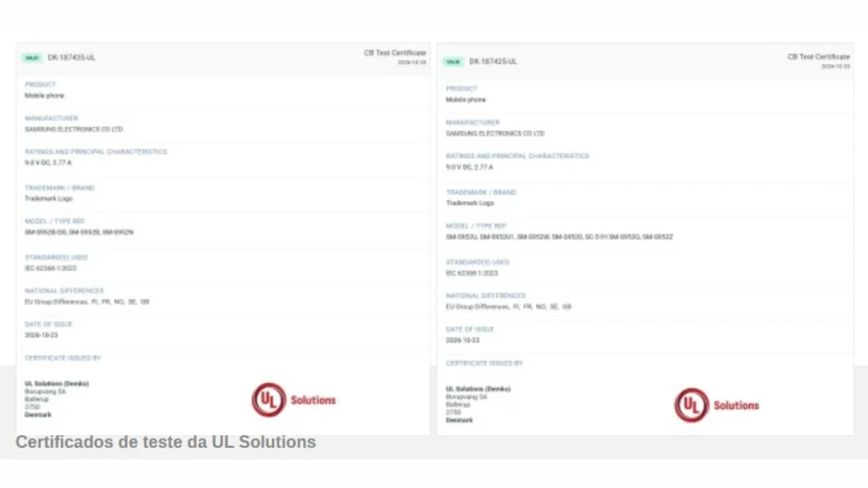Image resolution: width=868 pixels, height=488 pixels.
Task: Click the UL Solutions logo on right certificate
Action: (x=717, y=405)
